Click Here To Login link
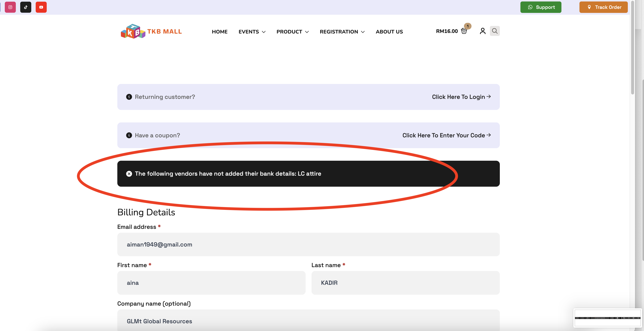The width and height of the screenshot is (644, 331). pyautogui.click(x=461, y=97)
